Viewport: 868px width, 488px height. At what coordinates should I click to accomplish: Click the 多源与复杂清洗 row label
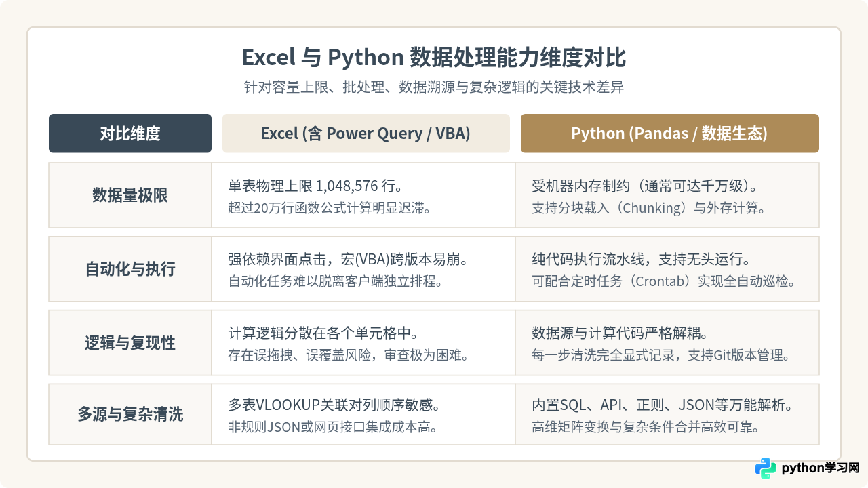click(130, 414)
